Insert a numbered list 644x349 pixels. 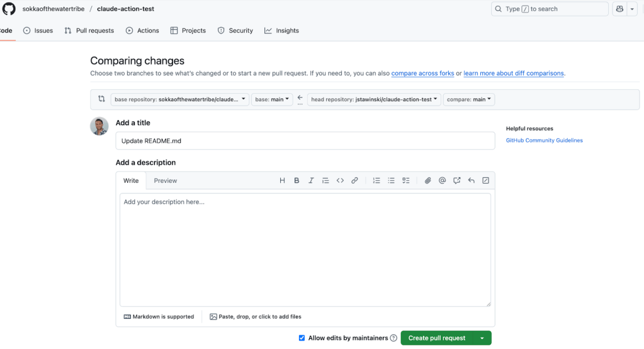376,180
